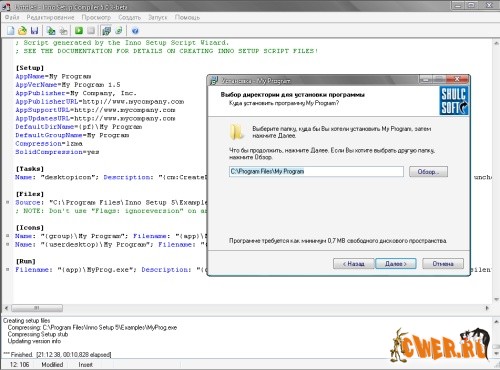Click the Далее next button
The image size is (500, 370).
point(396,264)
